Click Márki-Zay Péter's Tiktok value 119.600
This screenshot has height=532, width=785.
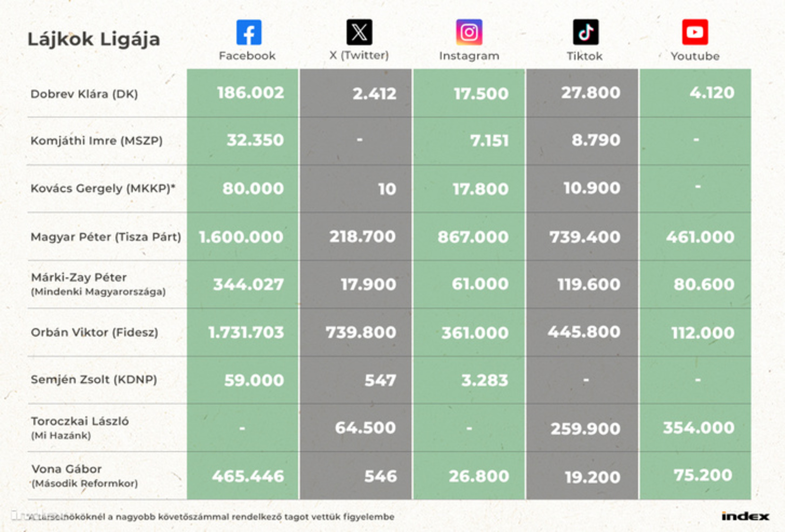pyautogui.click(x=589, y=284)
